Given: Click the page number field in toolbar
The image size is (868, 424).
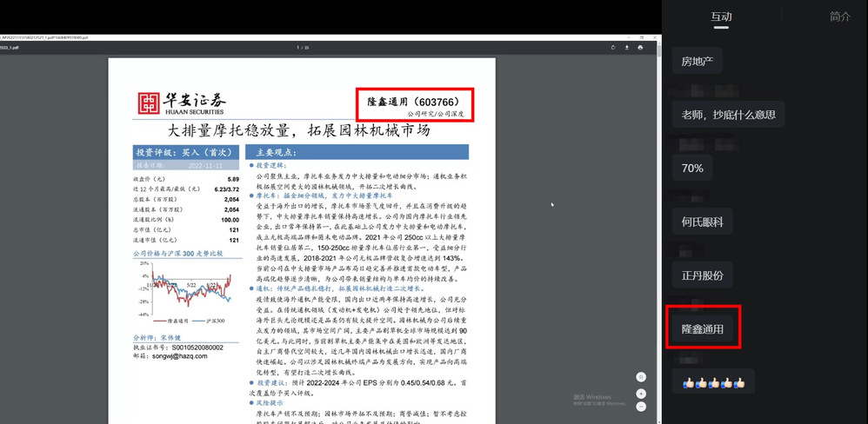Looking at the screenshot, I should click(x=297, y=48).
